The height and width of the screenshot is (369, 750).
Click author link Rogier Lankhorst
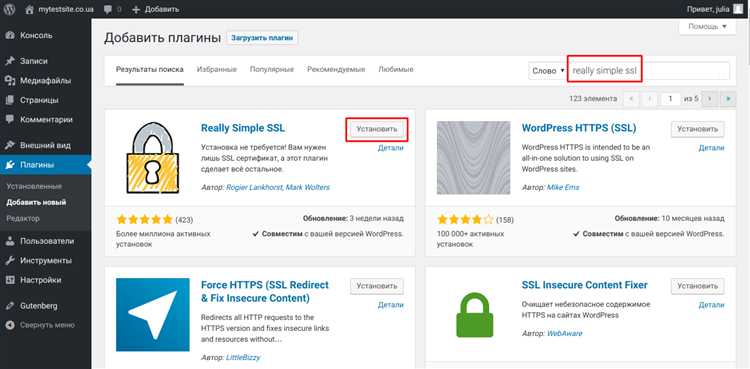pos(254,187)
